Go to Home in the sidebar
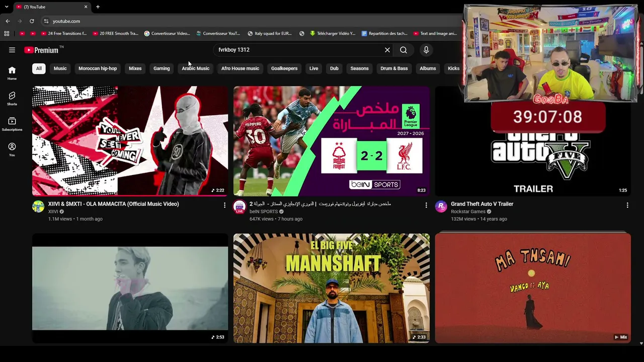 (x=12, y=73)
